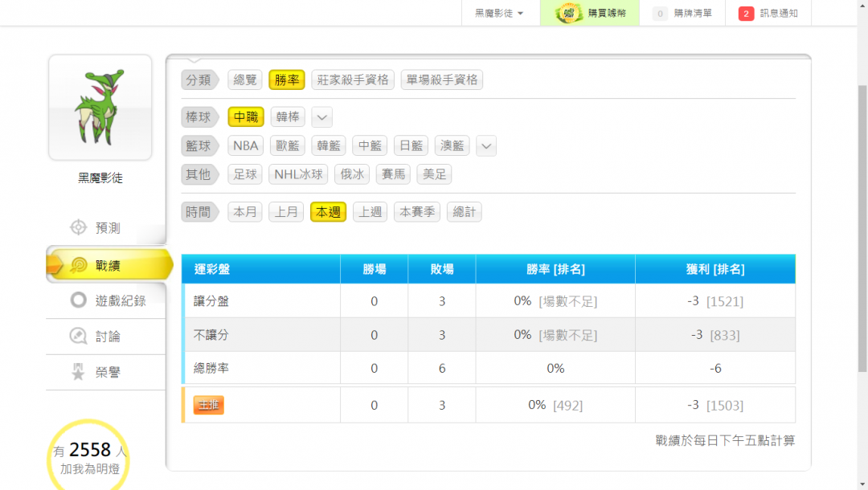Viewport: 868px width, 490px height.
Task: Click the [492] win rate rank value
Action: [567, 406]
